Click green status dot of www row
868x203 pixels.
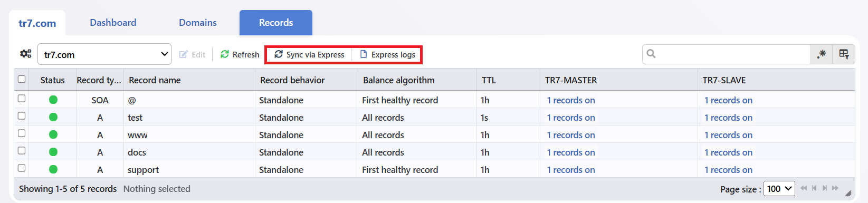tap(53, 134)
